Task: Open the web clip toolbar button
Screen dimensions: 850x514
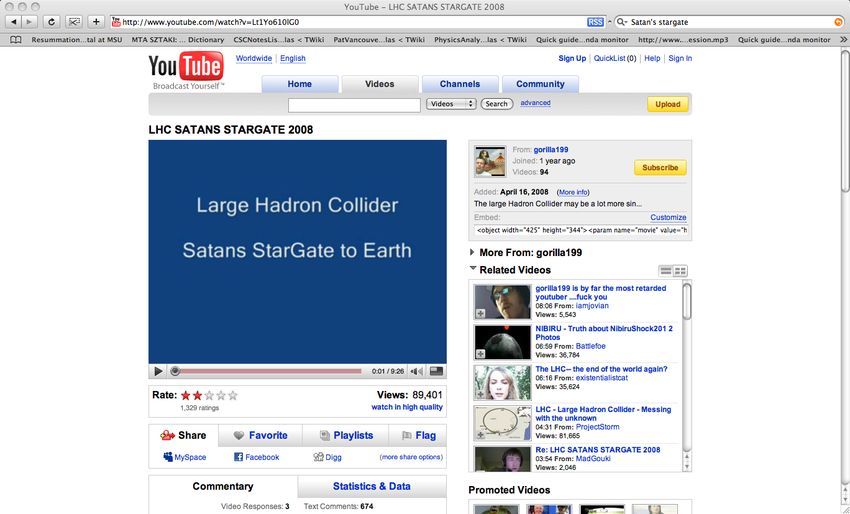Action: (x=74, y=22)
